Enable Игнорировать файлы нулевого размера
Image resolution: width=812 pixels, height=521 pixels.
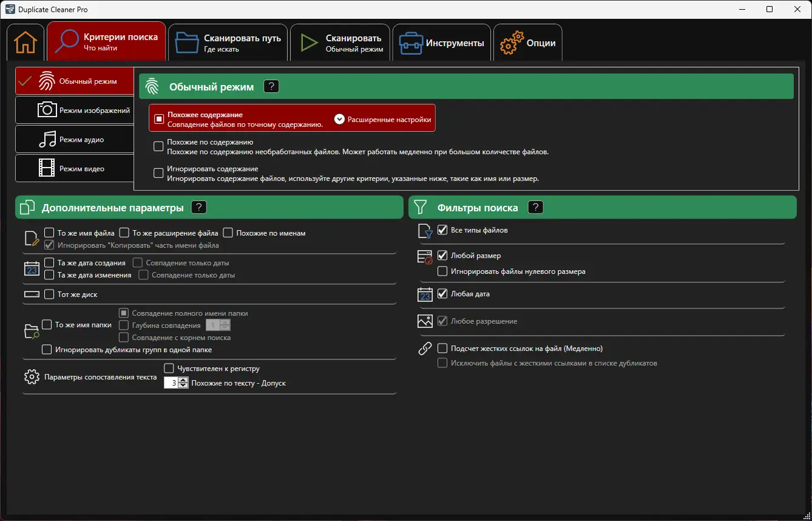coord(442,271)
